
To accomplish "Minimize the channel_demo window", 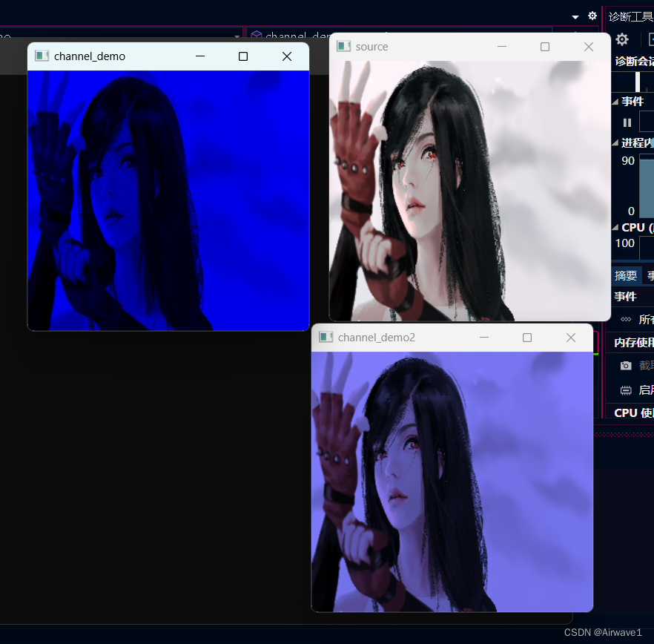I will pos(200,56).
